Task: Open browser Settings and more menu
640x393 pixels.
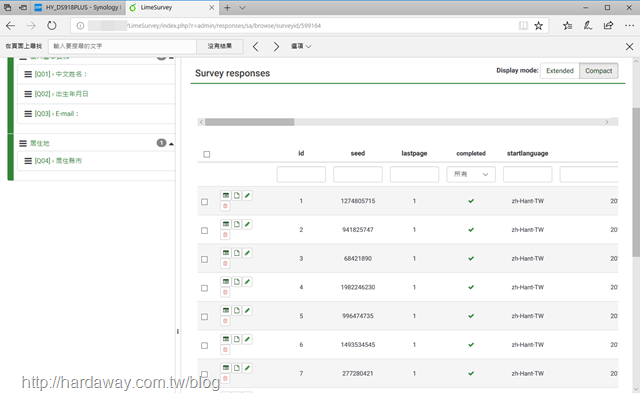Action: (x=629, y=26)
